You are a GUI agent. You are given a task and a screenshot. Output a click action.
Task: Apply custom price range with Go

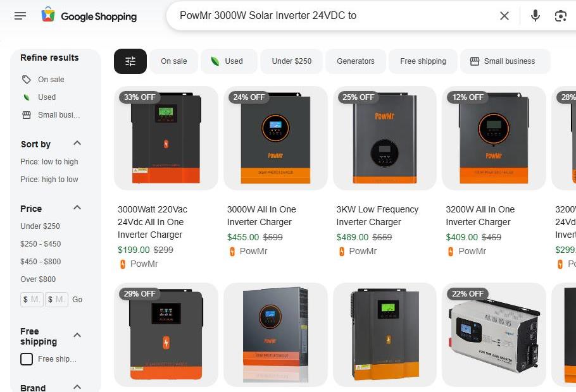77,300
